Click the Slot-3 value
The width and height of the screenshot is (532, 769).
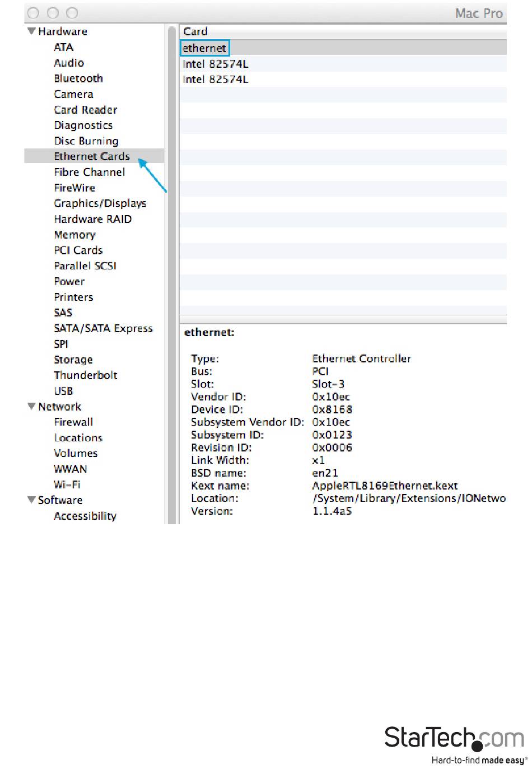328,384
